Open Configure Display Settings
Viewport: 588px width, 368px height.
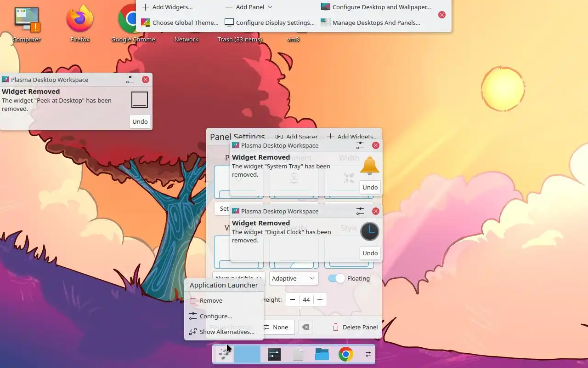[x=270, y=23]
